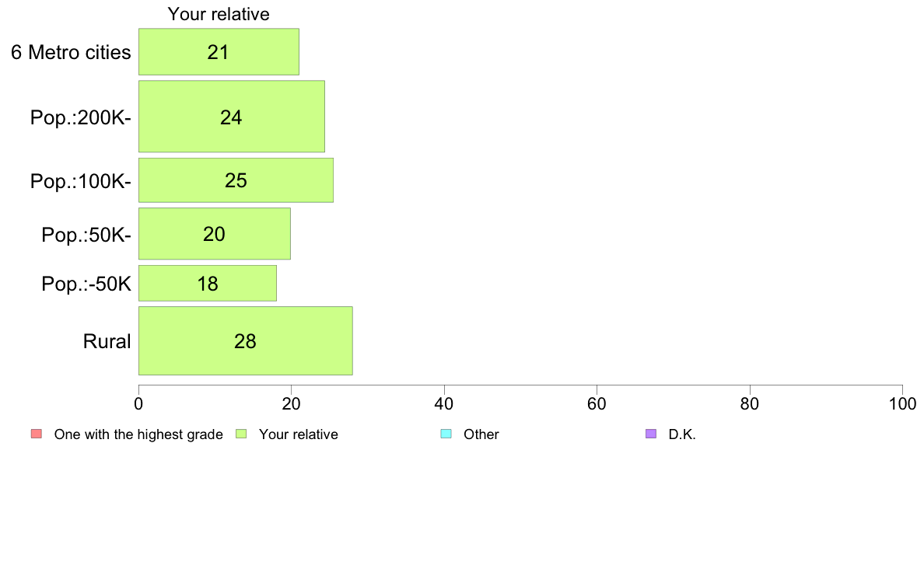Select the Pop.:200K- bar showing 24
The width and height of the screenshot is (924, 572).
coord(232,117)
